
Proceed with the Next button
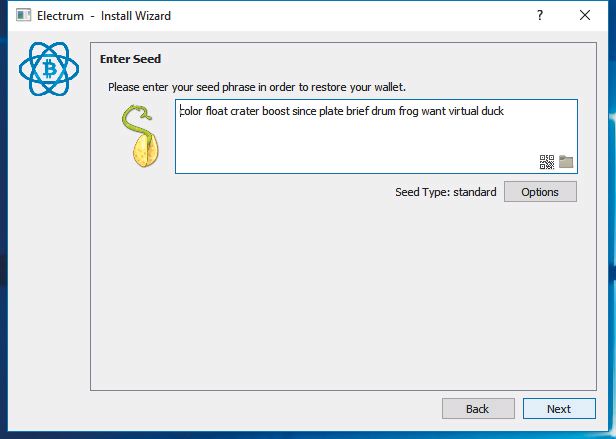pyautogui.click(x=559, y=409)
